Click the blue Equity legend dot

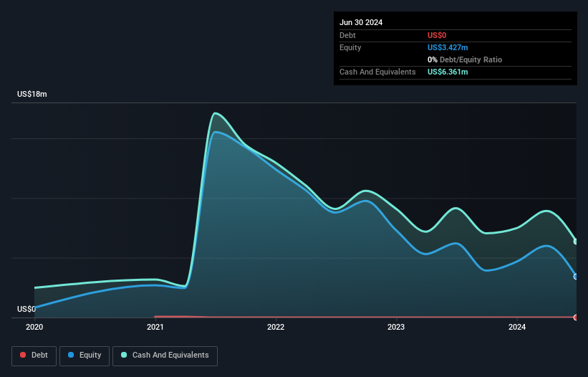[71, 355]
